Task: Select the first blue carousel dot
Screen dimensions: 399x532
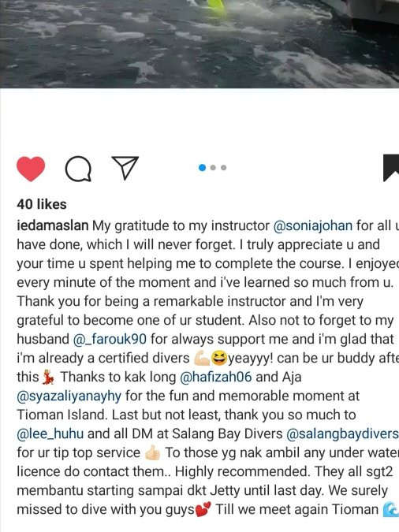Action: pyautogui.click(x=202, y=168)
